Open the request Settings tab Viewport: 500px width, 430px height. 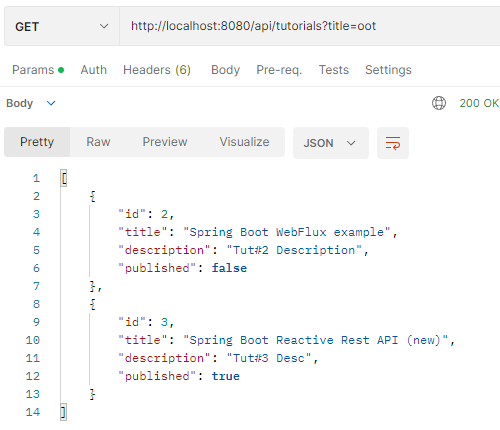[388, 70]
